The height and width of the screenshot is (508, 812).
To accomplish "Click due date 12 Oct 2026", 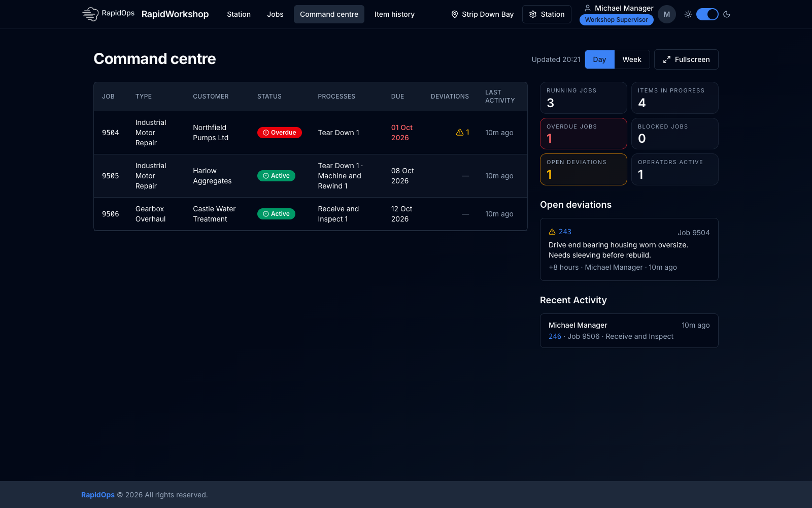I will coord(402,214).
